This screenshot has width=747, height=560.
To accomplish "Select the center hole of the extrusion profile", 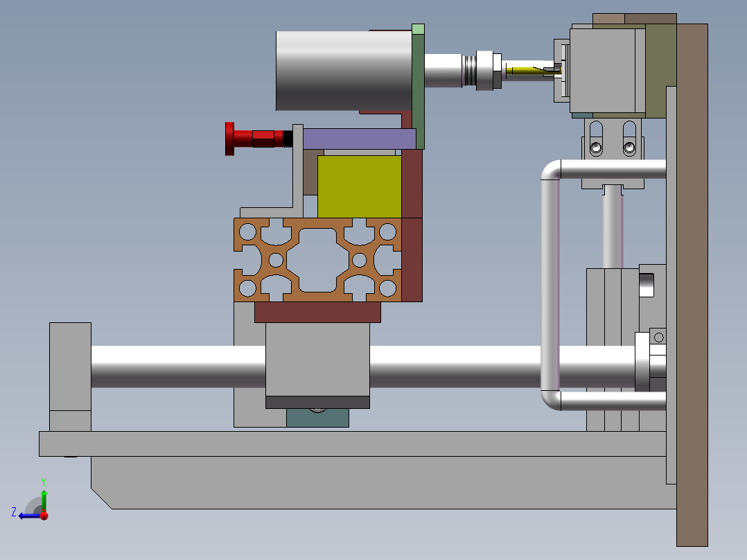I will point(317,260).
